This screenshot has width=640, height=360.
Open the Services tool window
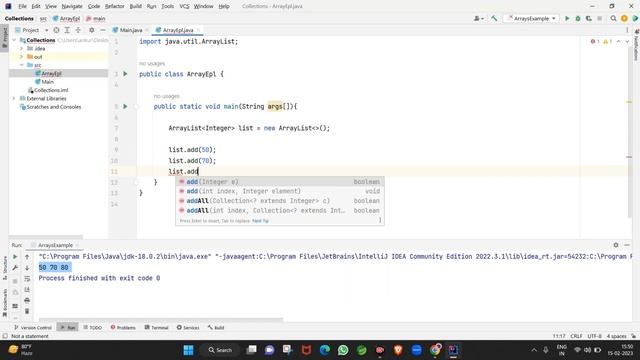pyautogui.click(x=188, y=327)
